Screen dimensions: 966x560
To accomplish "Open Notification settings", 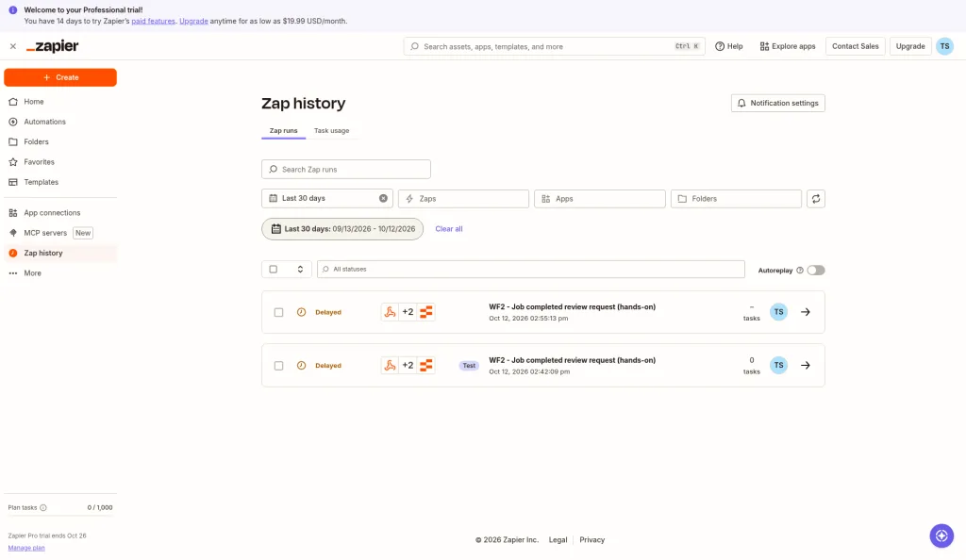I will pyautogui.click(x=777, y=104).
